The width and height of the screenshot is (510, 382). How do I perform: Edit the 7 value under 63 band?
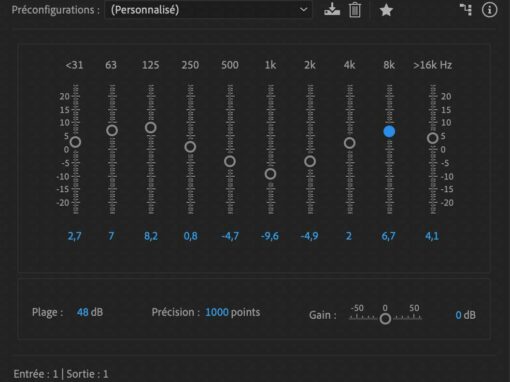[x=111, y=236]
